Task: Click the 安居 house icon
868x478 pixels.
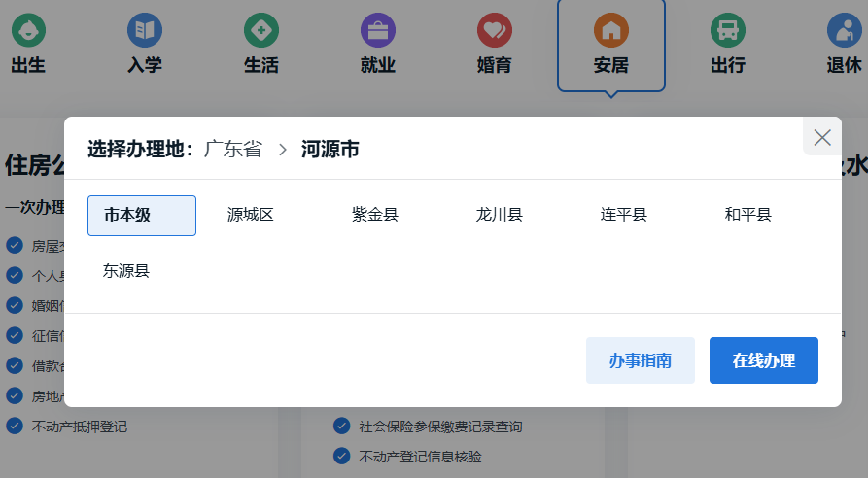Action: tap(611, 30)
